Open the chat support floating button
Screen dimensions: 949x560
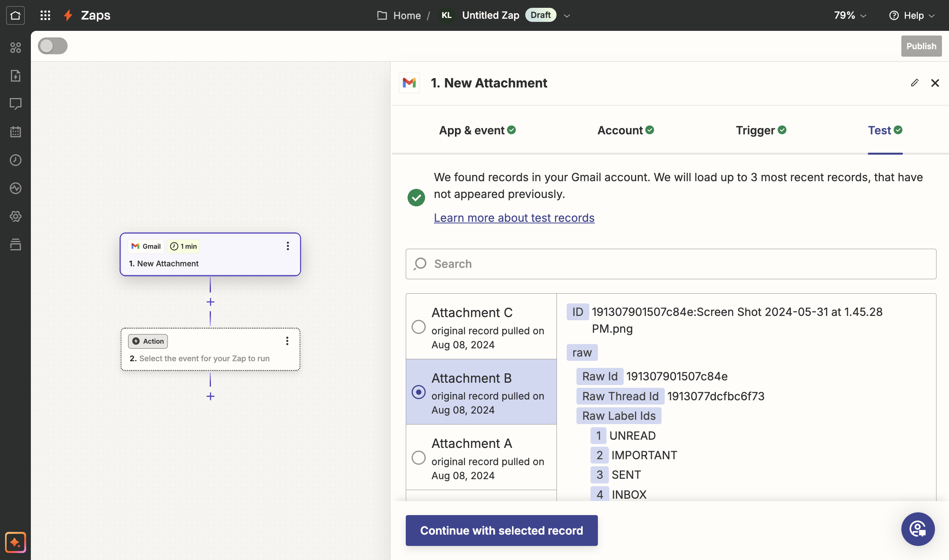tap(918, 529)
